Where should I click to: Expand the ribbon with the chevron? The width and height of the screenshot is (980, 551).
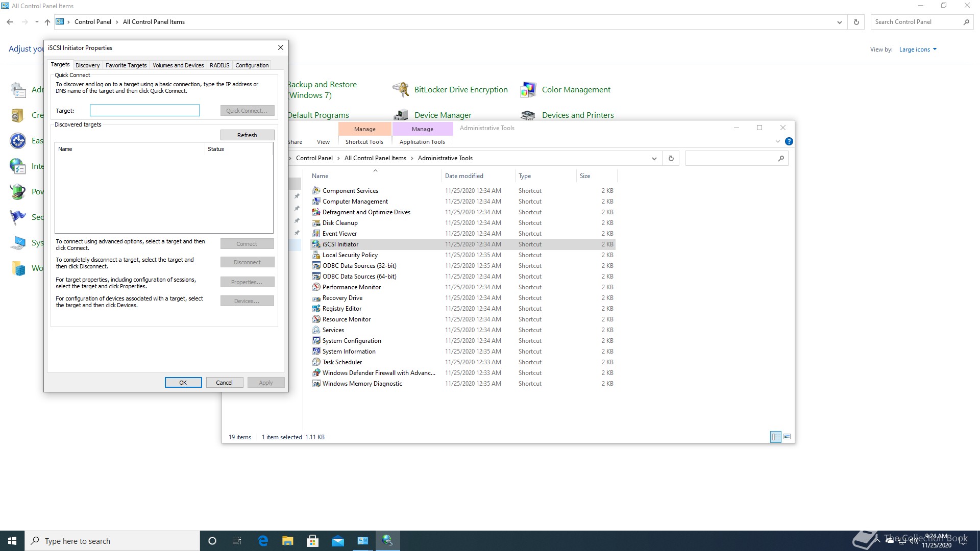[x=777, y=142]
